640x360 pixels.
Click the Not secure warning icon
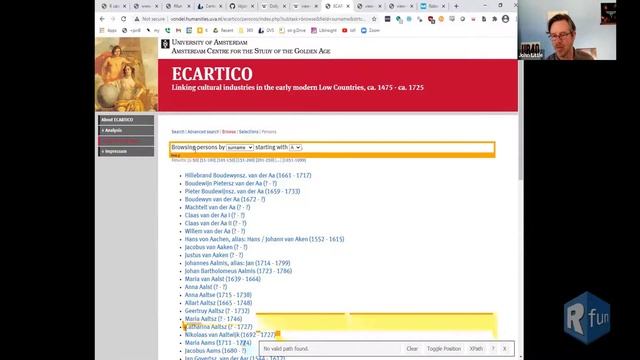pyautogui.click(x=137, y=19)
